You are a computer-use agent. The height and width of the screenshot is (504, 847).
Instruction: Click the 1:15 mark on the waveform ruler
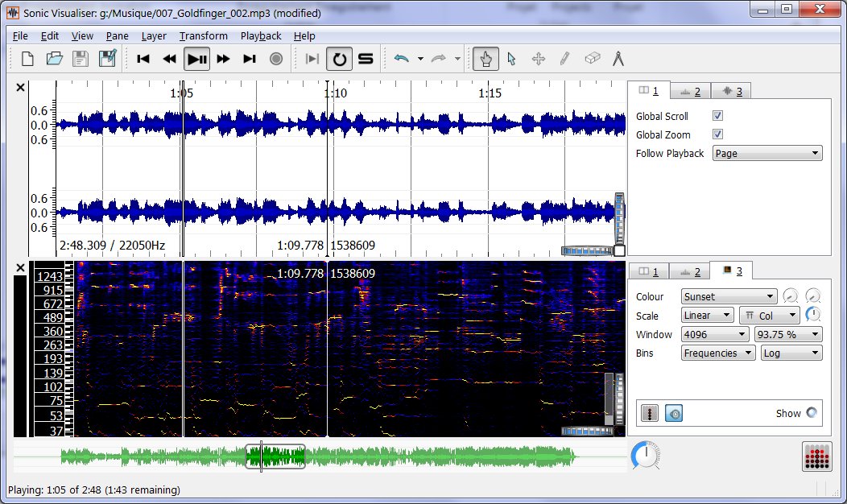(490, 93)
